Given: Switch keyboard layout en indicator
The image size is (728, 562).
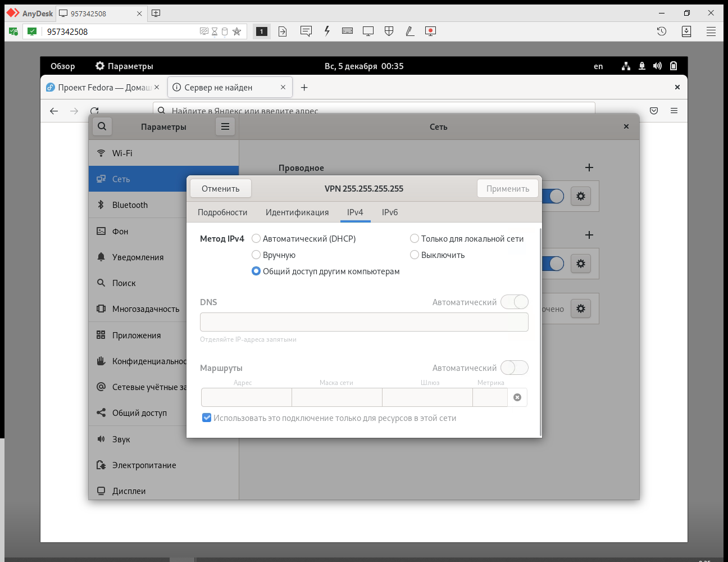Looking at the screenshot, I should (598, 66).
